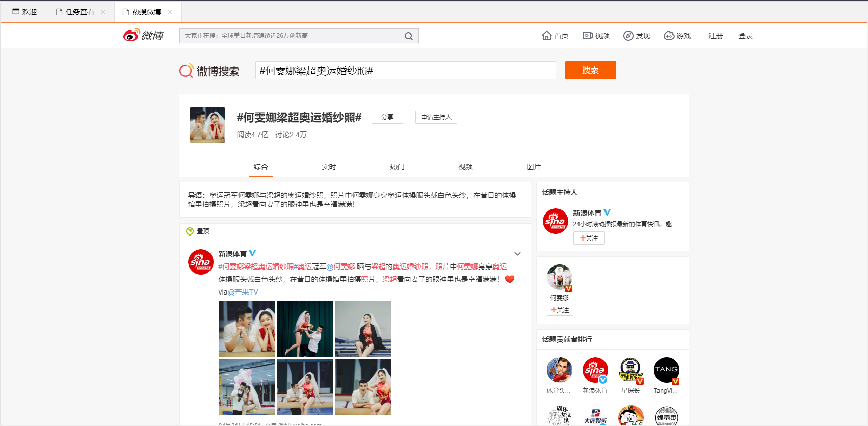Viewport: 868px width, 426px height.
Task: Click 星探长 contributor avatar
Action: coord(631,370)
